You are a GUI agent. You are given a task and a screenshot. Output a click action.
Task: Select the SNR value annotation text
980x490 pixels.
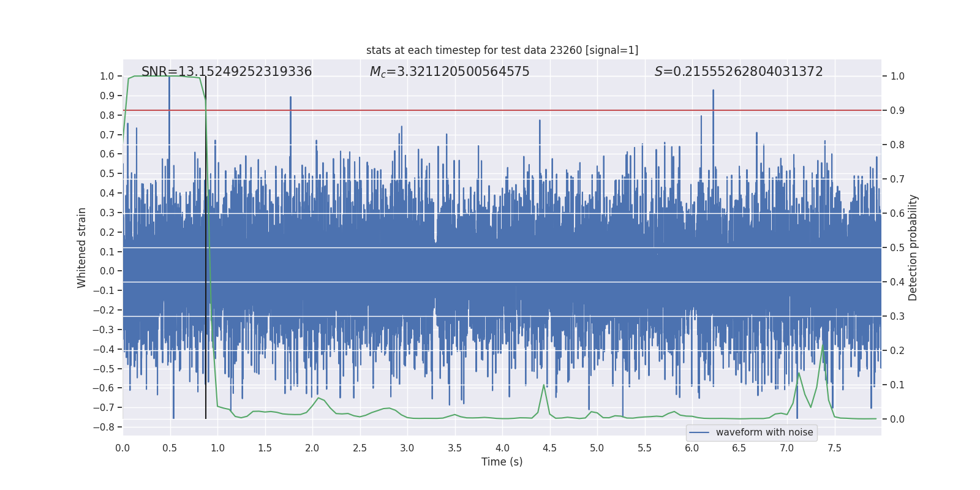pos(227,72)
